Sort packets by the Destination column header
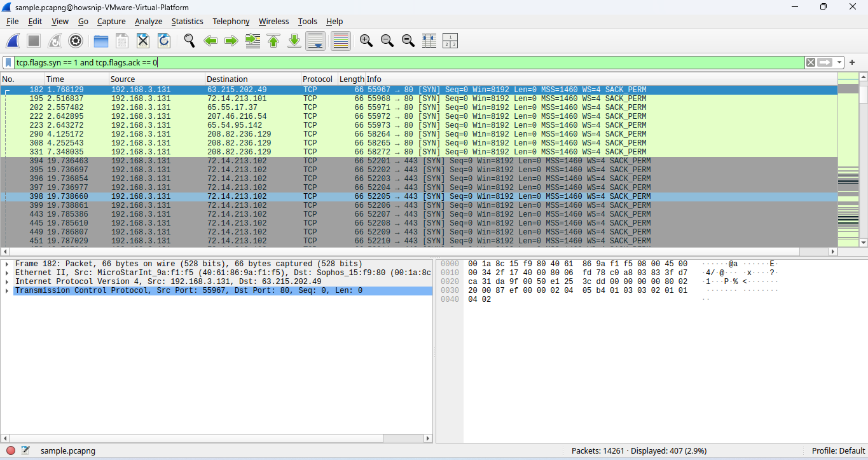 coord(253,79)
